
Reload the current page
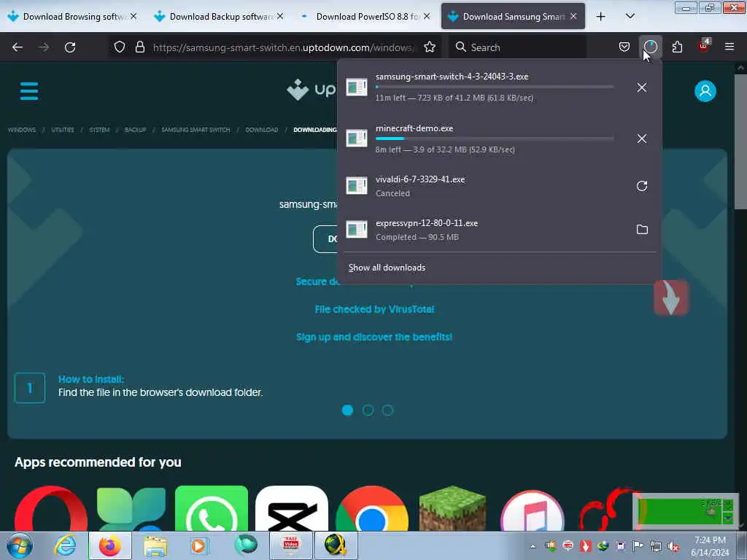point(70,47)
